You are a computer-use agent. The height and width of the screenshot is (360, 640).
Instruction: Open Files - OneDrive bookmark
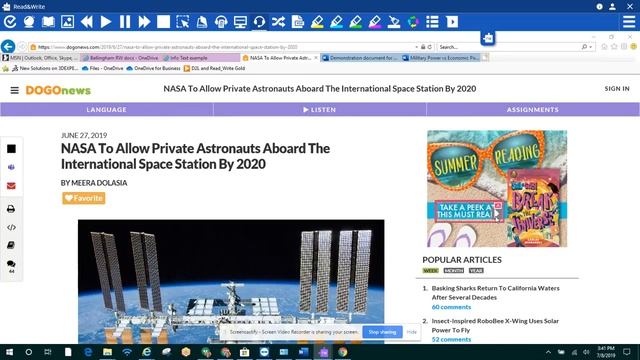(102, 68)
